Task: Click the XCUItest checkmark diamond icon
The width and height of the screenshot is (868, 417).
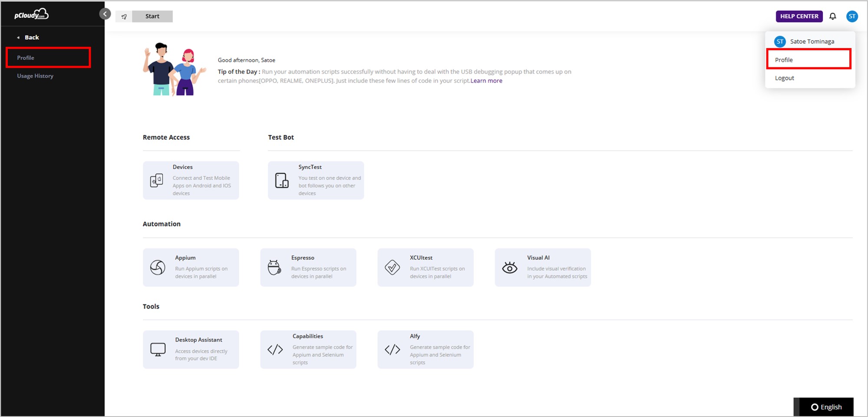Action: pyautogui.click(x=392, y=267)
